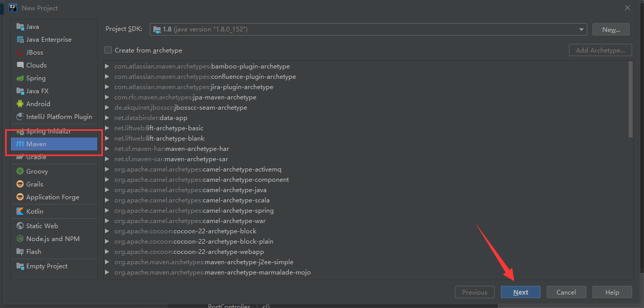Select maven-archetype-marmalade-mojo row

365,272
